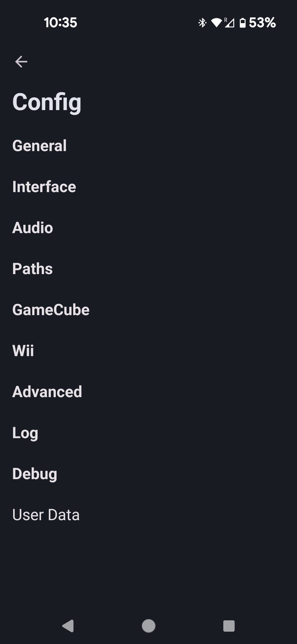Viewport: 297px width, 644px height.
Task: Tap the battery icon in status bar
Action: (x=243, y=23)
